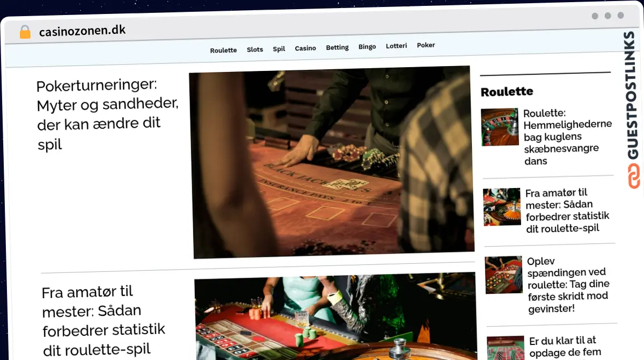Open the Roulette menu item
Viewport: 644px width, 360px height.
click(x=223, y=50)
